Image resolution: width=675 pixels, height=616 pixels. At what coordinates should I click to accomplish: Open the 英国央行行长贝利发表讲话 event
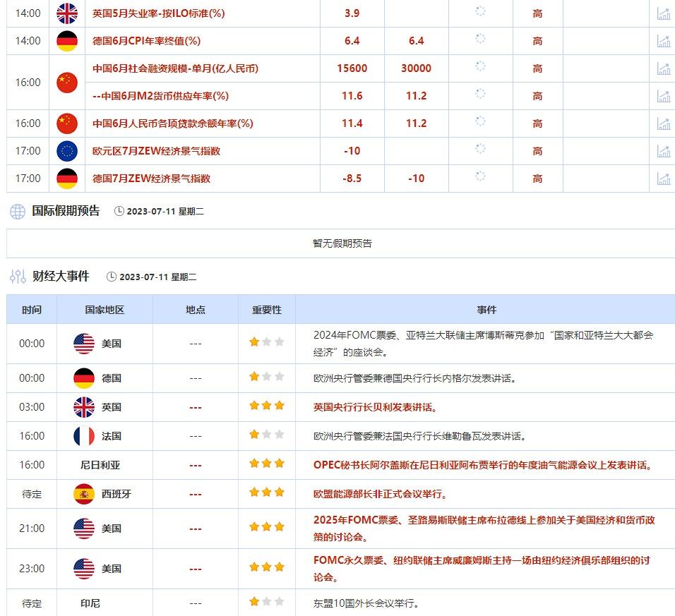pyautogui.click(x=374, y=407)
